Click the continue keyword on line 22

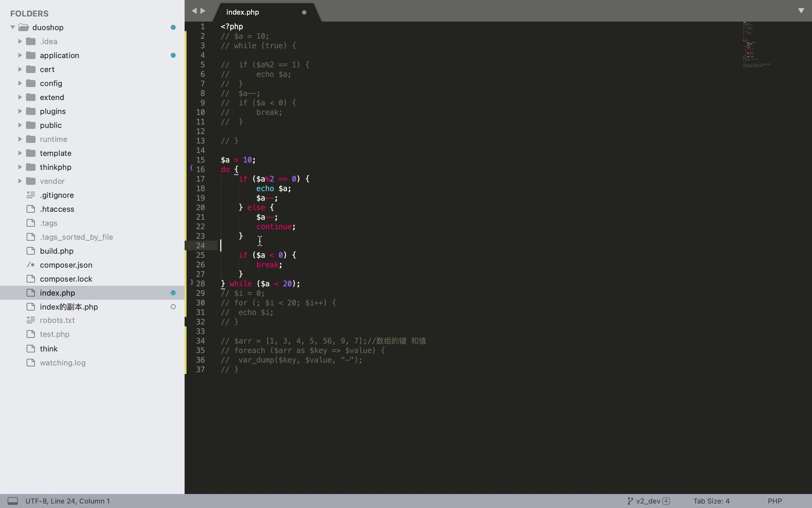click(x=274, y=227)
